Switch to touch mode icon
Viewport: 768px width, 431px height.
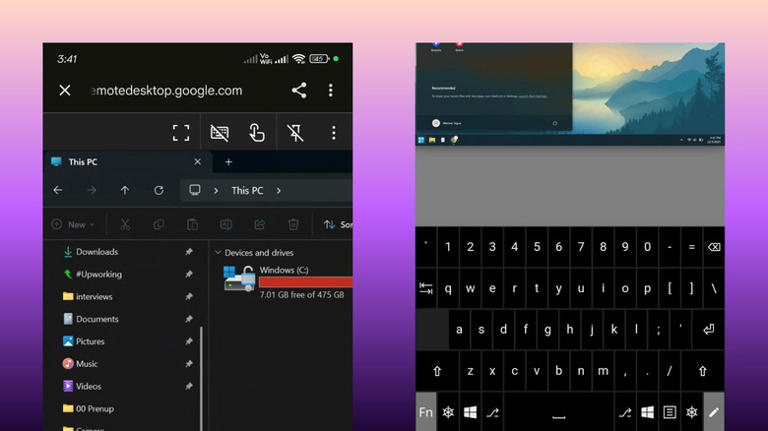point(257,133)
